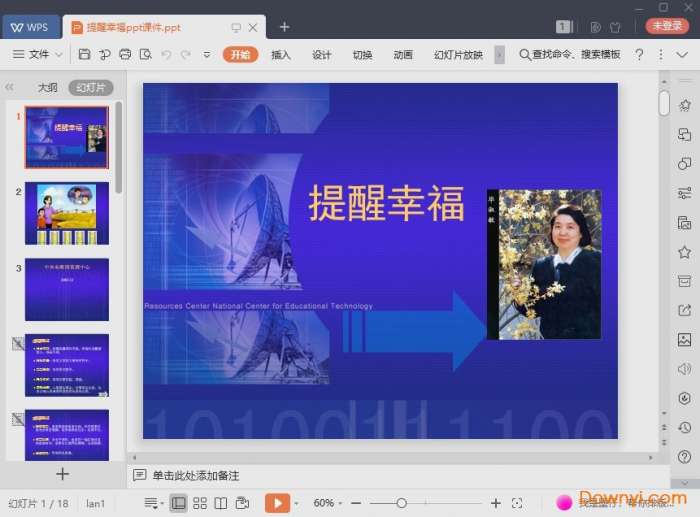
Task: Expand the 文件 dropdown arrow
Action: coord(58,55)
